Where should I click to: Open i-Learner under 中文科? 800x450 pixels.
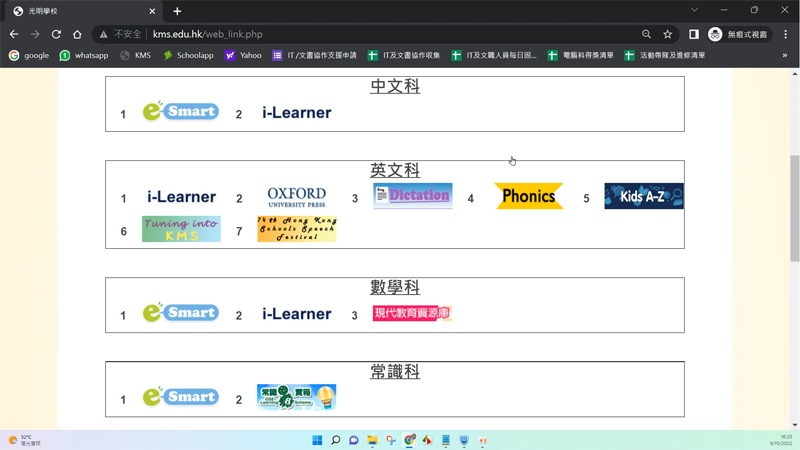tap(296, 112)
